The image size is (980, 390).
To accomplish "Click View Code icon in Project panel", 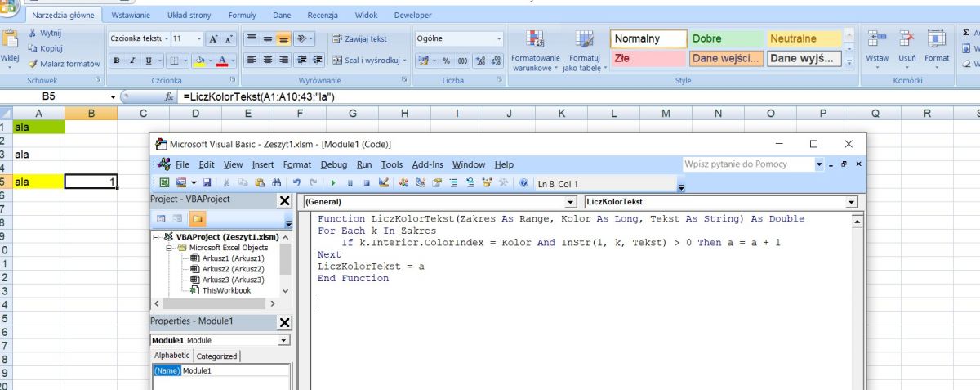I will click(161, 219).
